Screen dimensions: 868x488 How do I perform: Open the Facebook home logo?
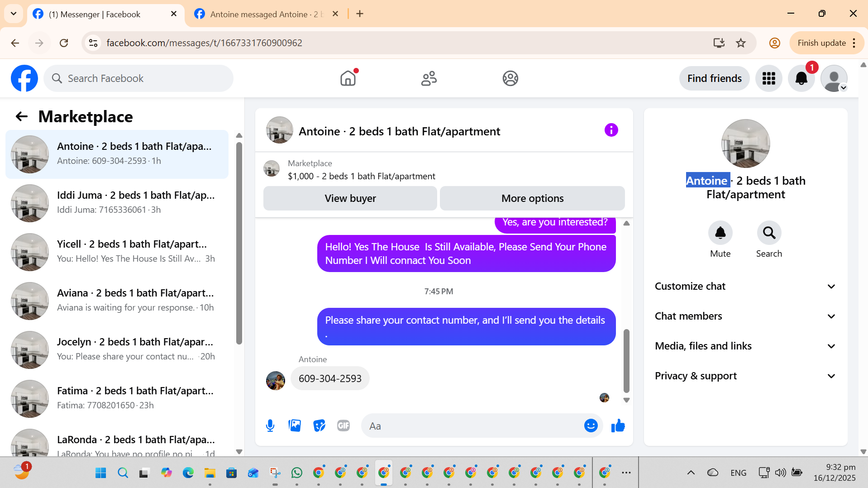point(24,78)
